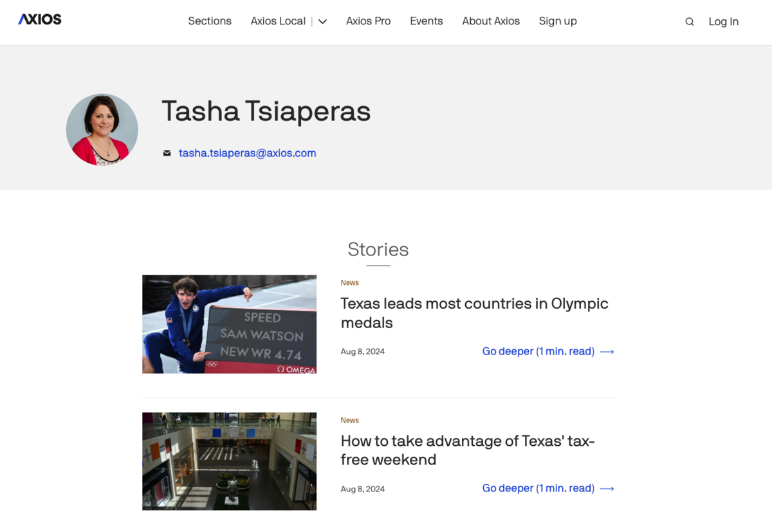Navigate to Events

[427, 21]
